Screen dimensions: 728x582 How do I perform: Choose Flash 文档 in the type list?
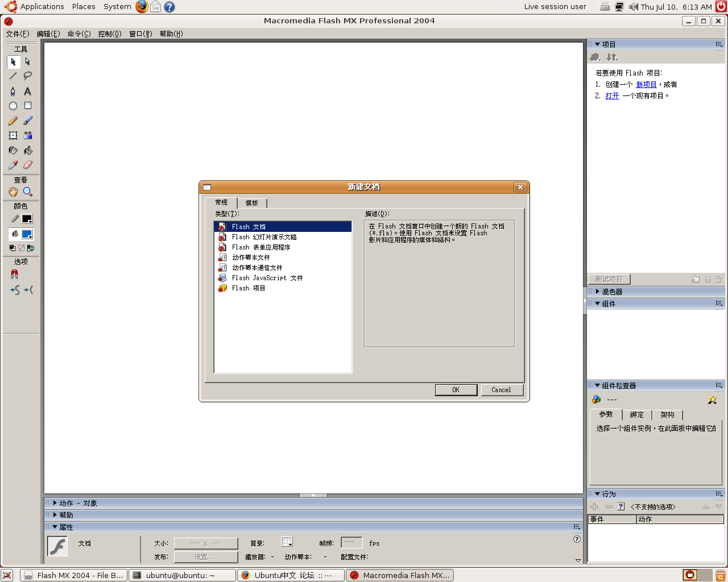[283, 227]
